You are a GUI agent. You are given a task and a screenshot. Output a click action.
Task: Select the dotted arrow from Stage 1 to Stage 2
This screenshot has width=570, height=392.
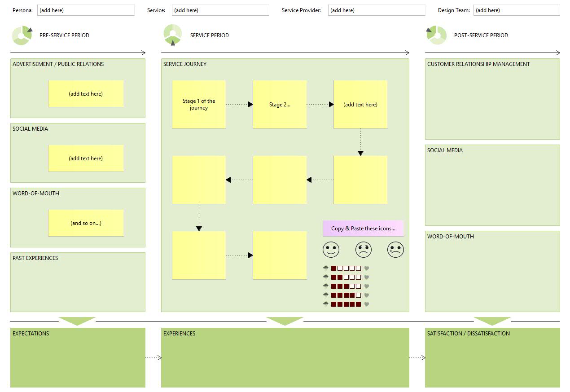[x=239, y=105]
